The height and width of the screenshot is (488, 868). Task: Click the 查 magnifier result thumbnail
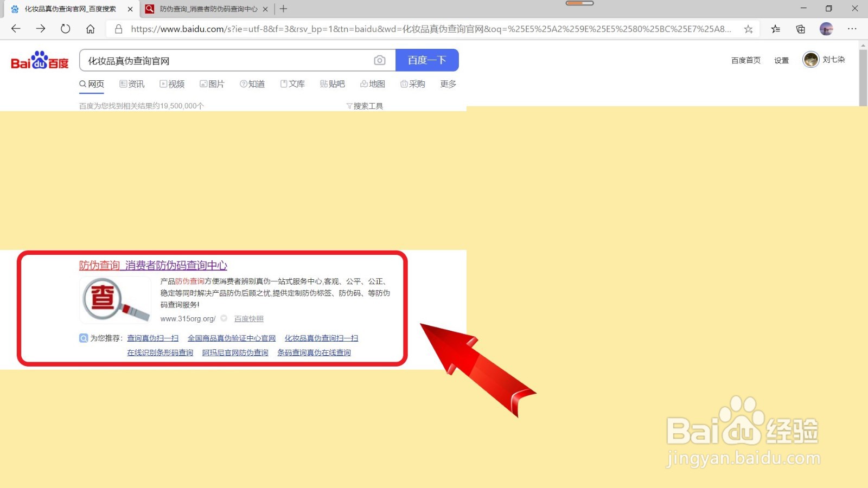[x=115, y=300]
